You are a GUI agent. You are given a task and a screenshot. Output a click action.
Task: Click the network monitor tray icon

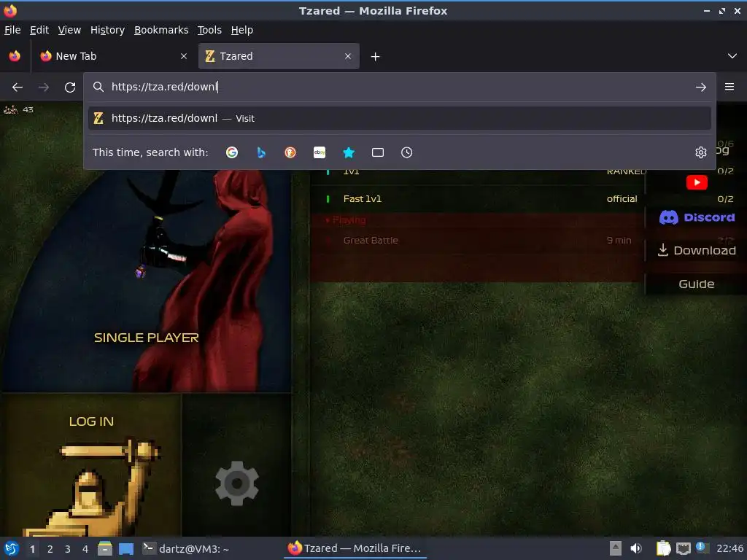point(683,548)
